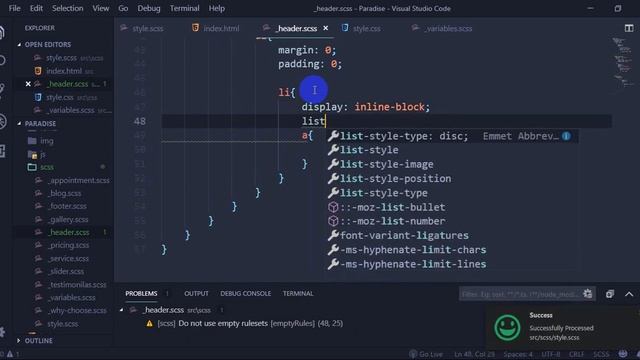Switch to the Problems panel tab
640x360 pixels.
pyautogui.click(x=141, y=293)
